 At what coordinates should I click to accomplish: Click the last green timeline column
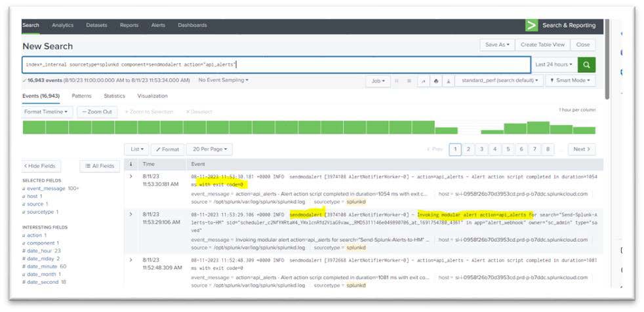pos(584,130)
